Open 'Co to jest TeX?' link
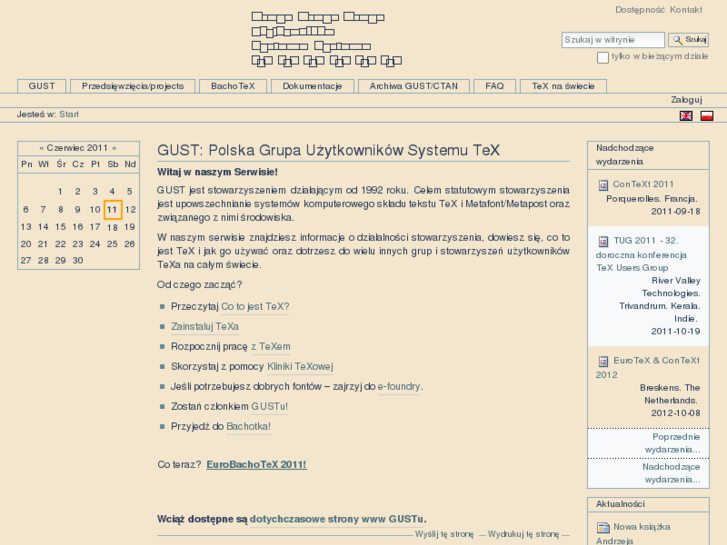 tap(255, 307)
